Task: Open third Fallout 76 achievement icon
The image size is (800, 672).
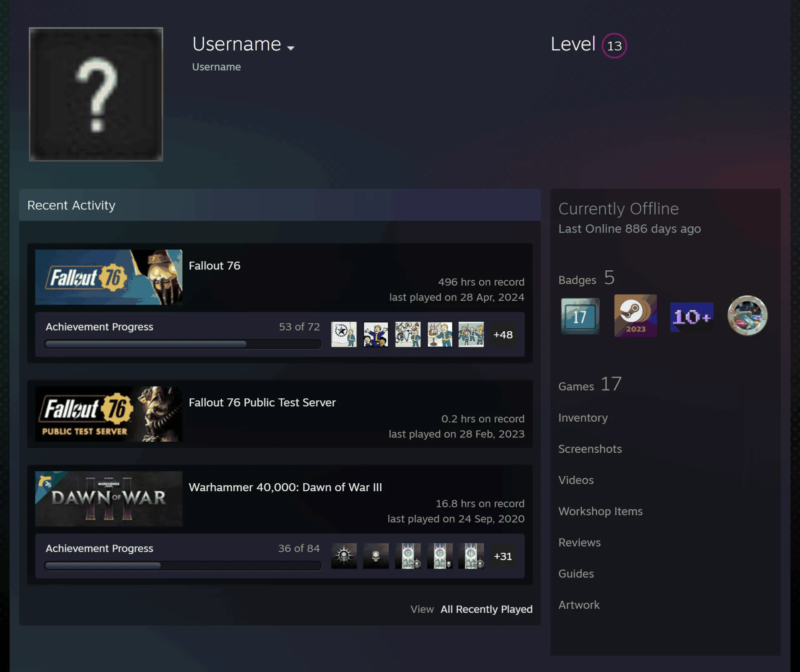Action: 408,334
